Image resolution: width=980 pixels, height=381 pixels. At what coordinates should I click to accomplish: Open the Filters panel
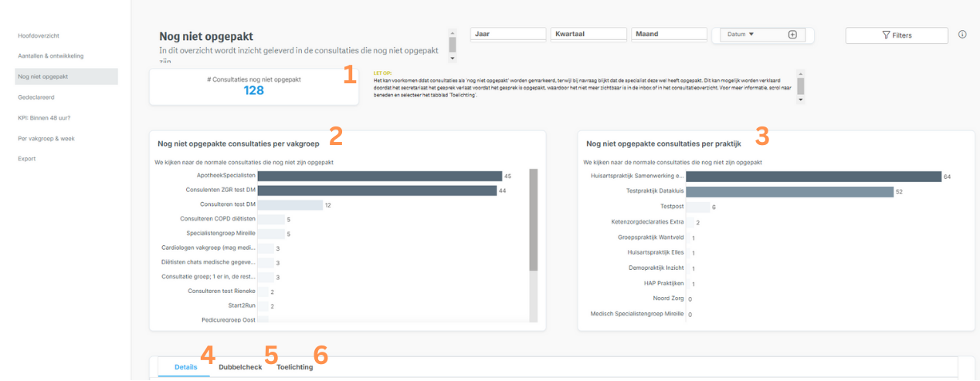coord(897,35)
